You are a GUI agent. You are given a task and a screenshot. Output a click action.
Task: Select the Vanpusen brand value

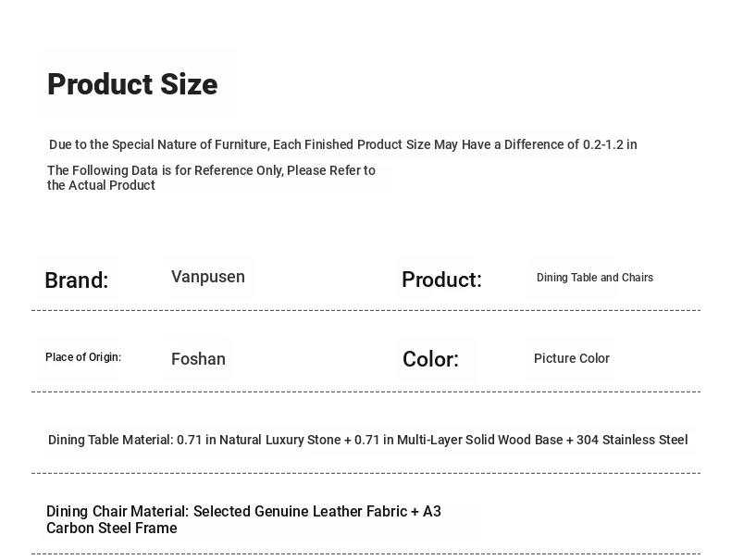pyautogui.click(x=208, y=277)
